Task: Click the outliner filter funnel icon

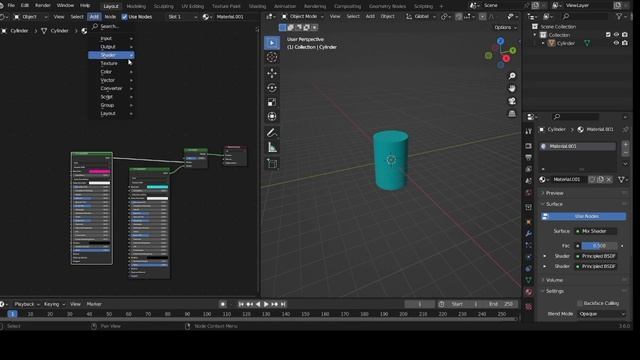Action: pyautogui.click(x=619, y=16)
